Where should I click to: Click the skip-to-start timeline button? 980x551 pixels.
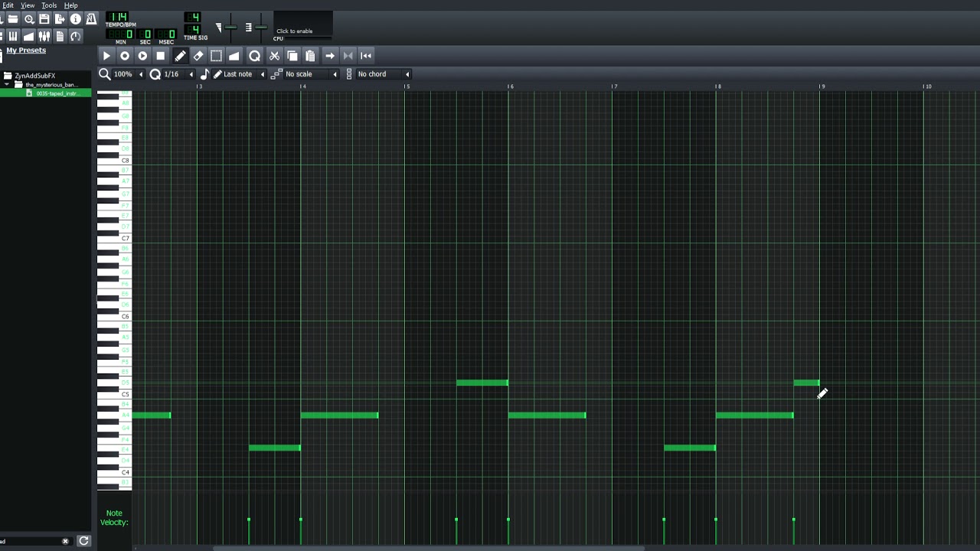coord(366,55)
